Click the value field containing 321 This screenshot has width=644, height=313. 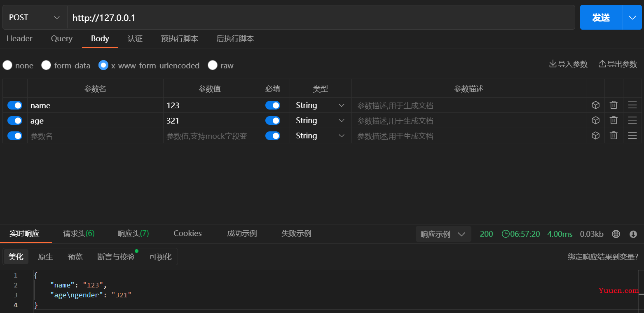[210, 121]
